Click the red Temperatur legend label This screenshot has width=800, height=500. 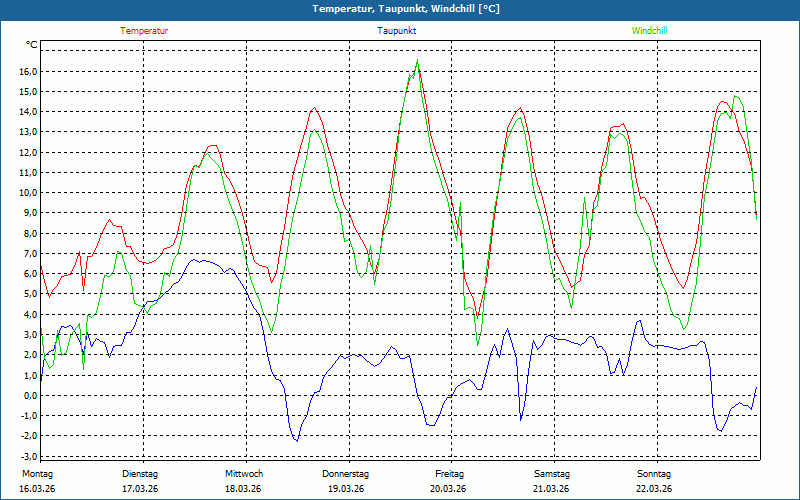(x=144, y=31)
